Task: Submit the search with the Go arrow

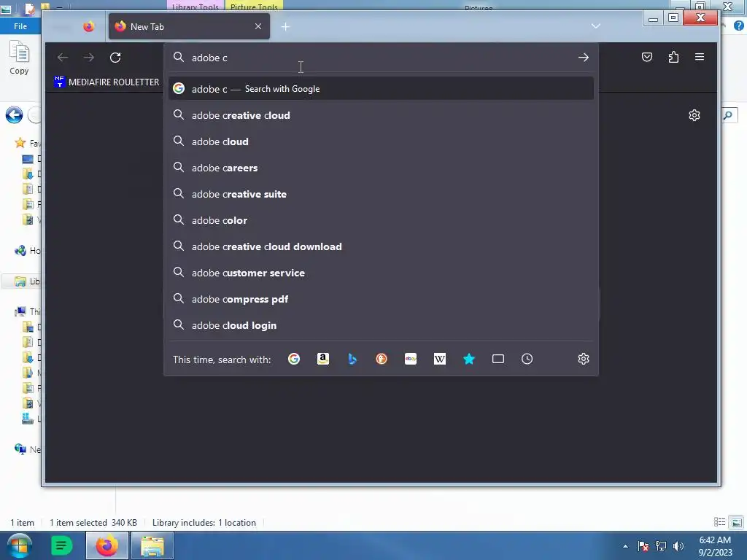Action: [584, 58]
